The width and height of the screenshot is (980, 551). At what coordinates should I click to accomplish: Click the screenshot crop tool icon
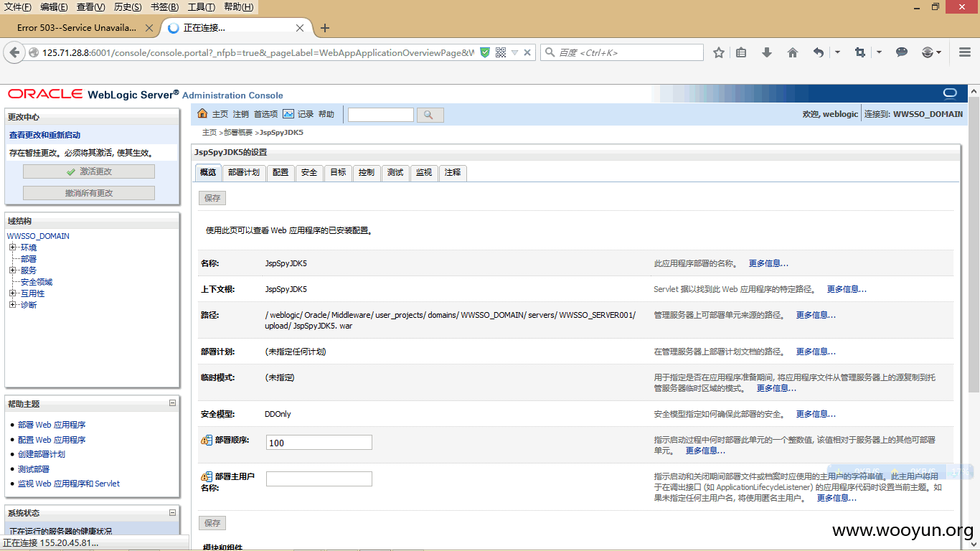[860, 52]
